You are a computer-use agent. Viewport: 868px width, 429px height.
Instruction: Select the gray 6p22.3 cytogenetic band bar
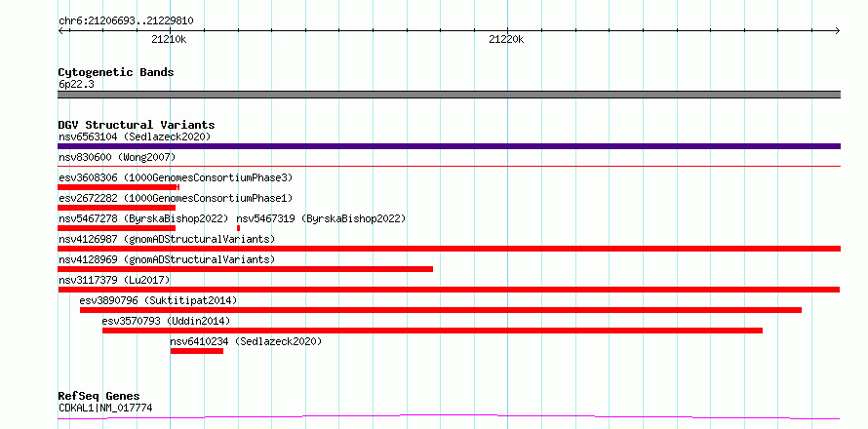pyautogui.click(x=449, y=95)
